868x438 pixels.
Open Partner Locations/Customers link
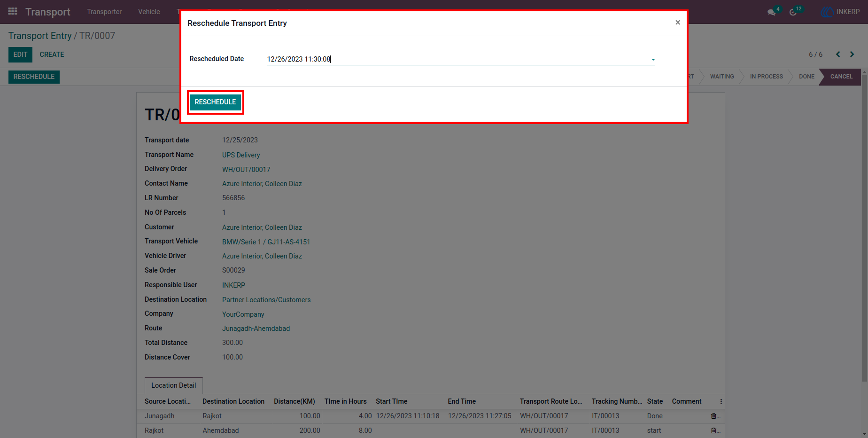click(266, 300)
